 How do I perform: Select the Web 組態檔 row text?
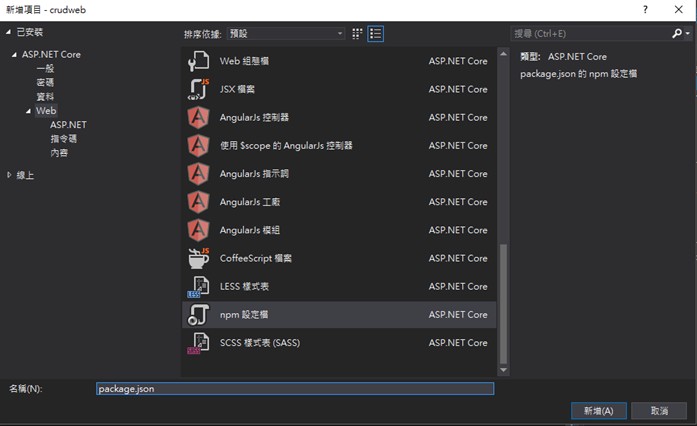click(244, 61)
